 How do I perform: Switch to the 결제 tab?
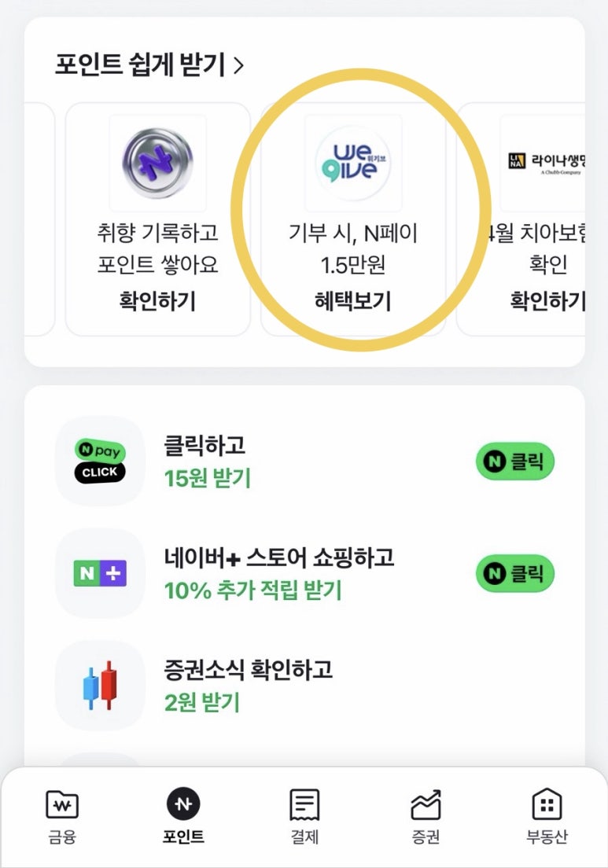pyautogui.click(x=304, y=816)
